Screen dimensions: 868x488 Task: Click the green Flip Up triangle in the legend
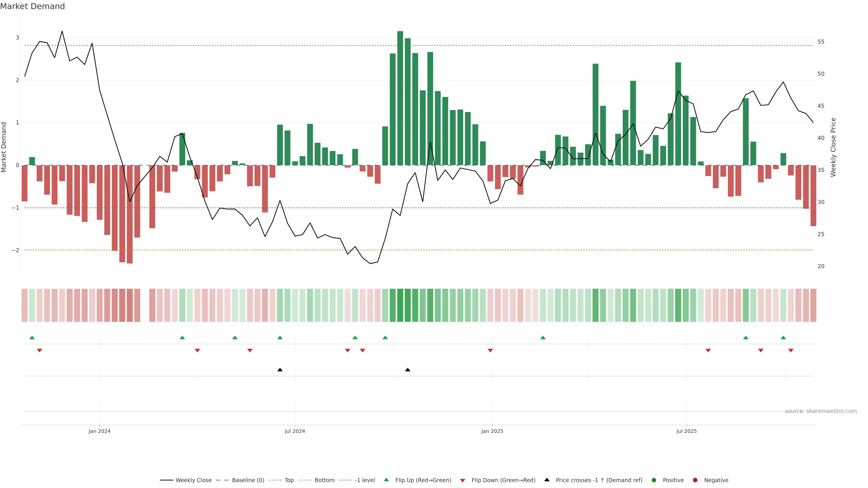[386, 480]
